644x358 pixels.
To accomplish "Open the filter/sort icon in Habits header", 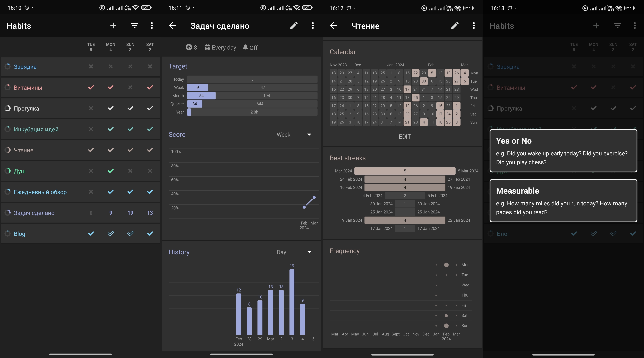I will coord(134,26).
